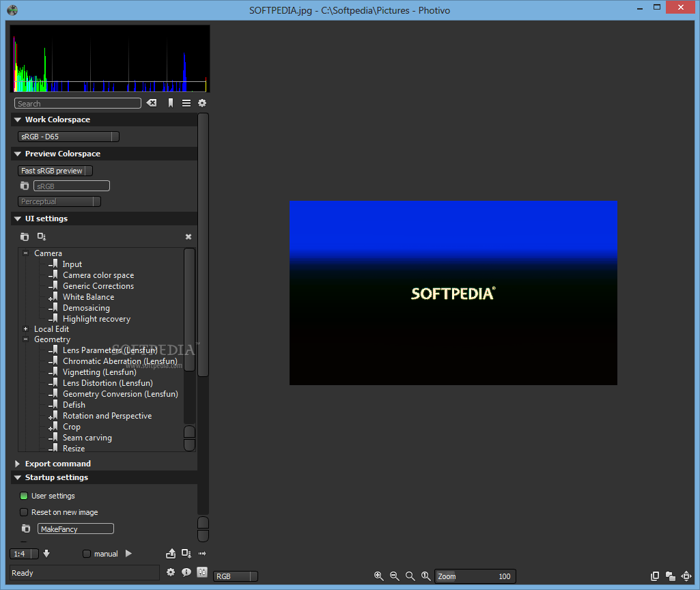Open settings gear next to search bar

[x=202, y=103]
